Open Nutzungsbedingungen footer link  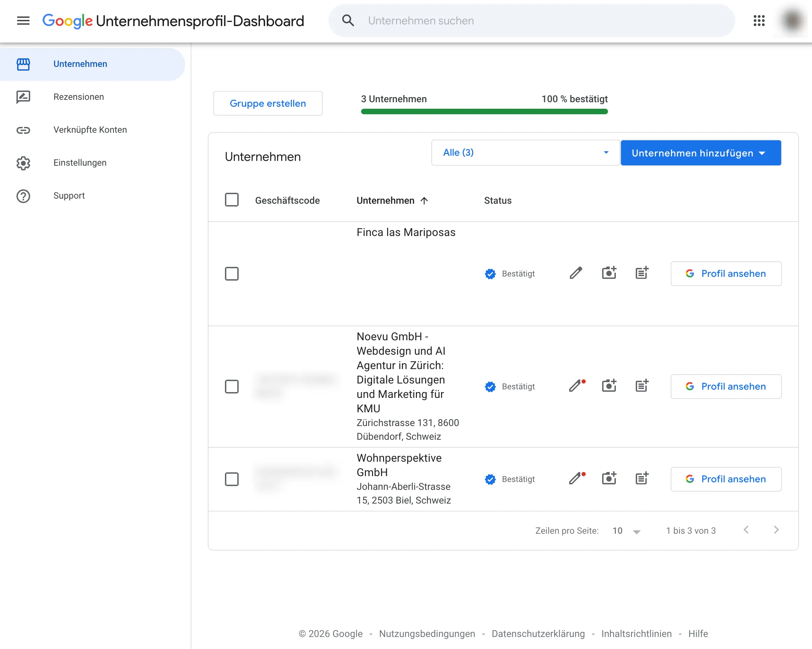427,634
